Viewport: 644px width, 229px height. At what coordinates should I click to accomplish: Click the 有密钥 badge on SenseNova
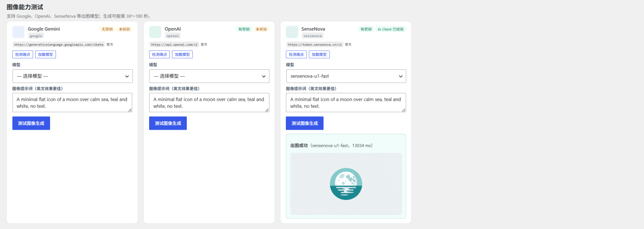366,29
